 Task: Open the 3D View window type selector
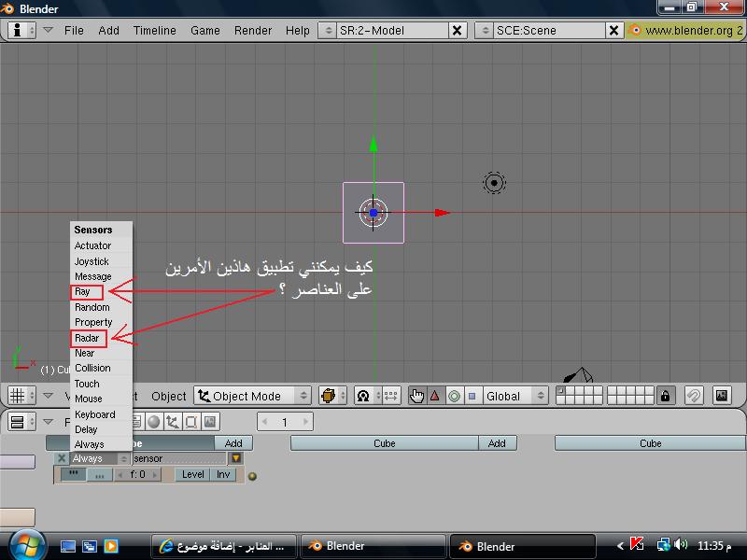coord(21,396)
